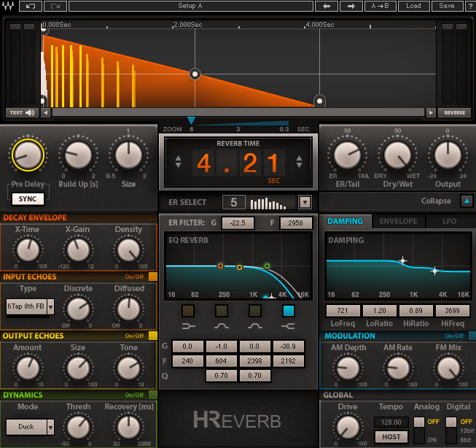476x448 pixels.
Task: Click the Save button
Action: pos(447,6)
